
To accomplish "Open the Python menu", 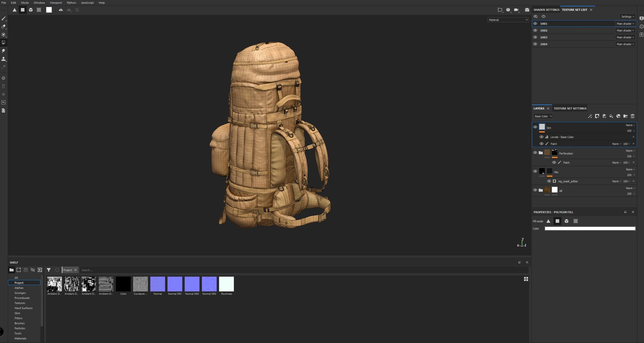I will tap(71, 3).
